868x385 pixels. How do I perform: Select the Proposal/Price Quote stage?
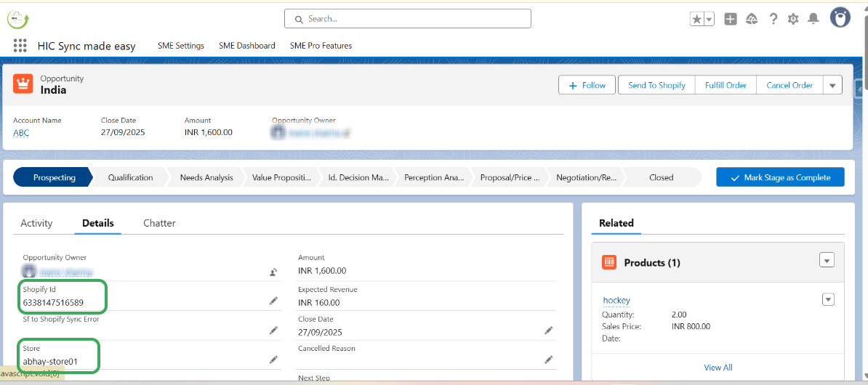(x=510, y=177)
